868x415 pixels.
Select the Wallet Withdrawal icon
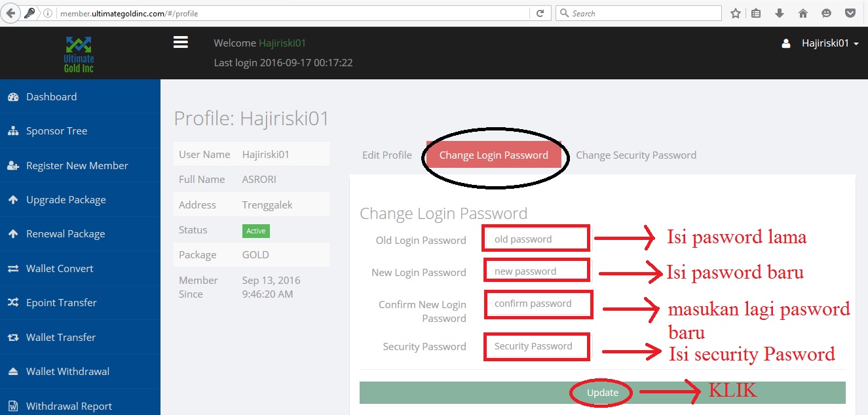14,371
